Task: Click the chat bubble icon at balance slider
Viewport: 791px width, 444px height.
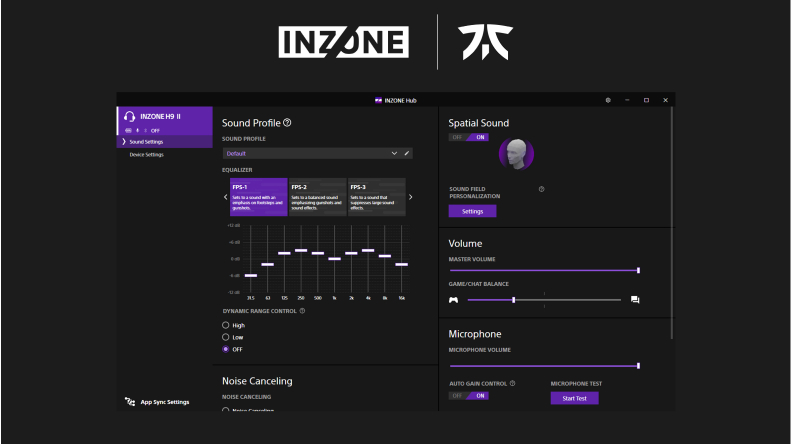Action: click(x=635, y=300)
